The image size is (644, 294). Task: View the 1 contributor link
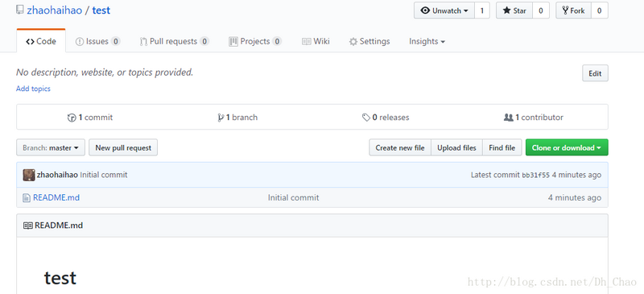(x=534, y=117)
